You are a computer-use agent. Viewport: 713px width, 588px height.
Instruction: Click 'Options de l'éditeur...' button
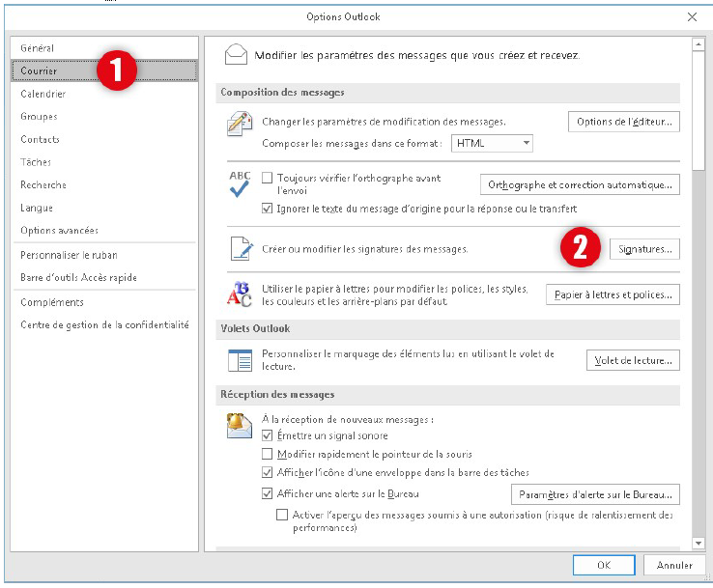coord(623,122)
